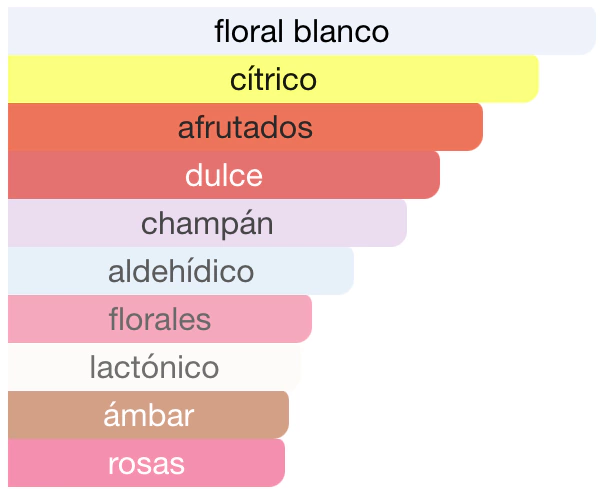Click the 'cítrico' text label
604x498 pixels.
point(273,79)
